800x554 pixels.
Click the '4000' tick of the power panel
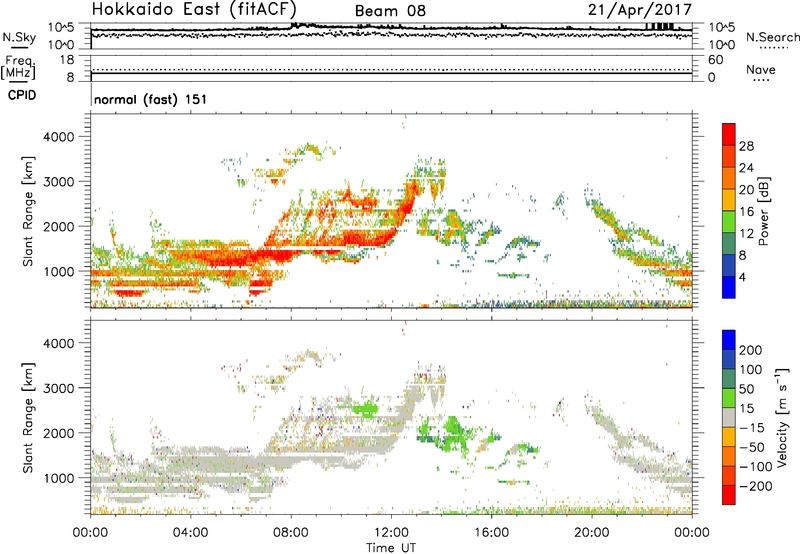point(58,137)
